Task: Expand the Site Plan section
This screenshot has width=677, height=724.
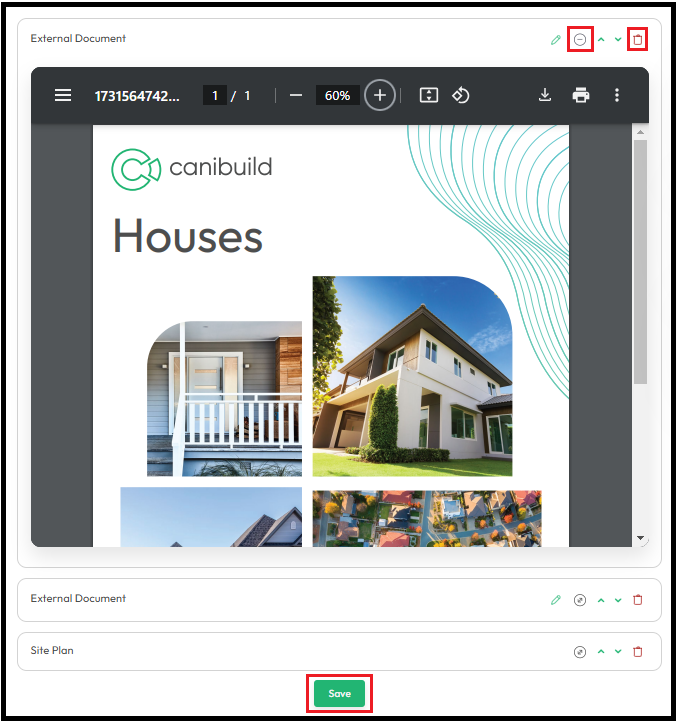Action: point(580,652)
